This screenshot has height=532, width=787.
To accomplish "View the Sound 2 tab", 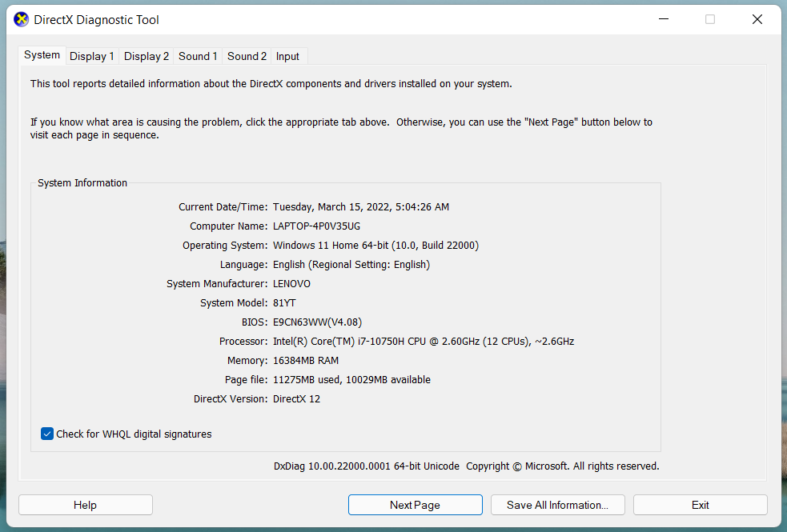I will [247, 56].
